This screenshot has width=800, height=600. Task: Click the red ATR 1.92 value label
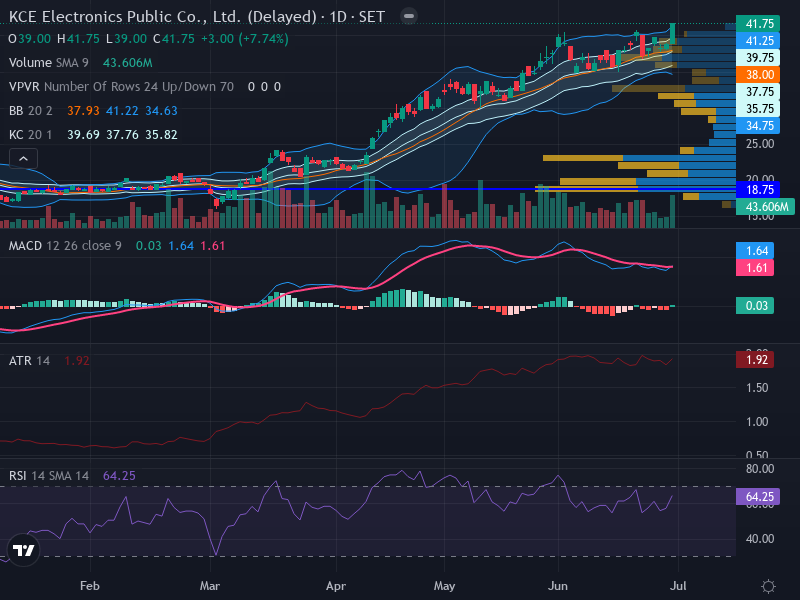pos(755,360)
